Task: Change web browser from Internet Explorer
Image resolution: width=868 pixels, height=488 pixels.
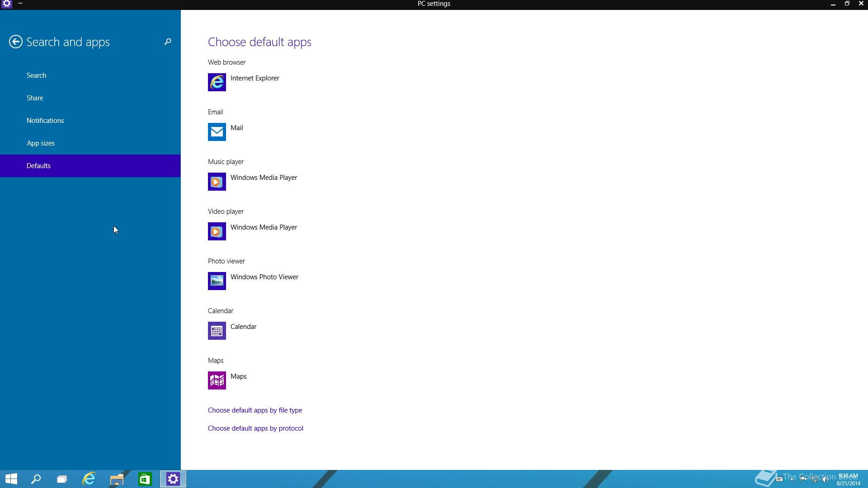Action: pos(255,78)
